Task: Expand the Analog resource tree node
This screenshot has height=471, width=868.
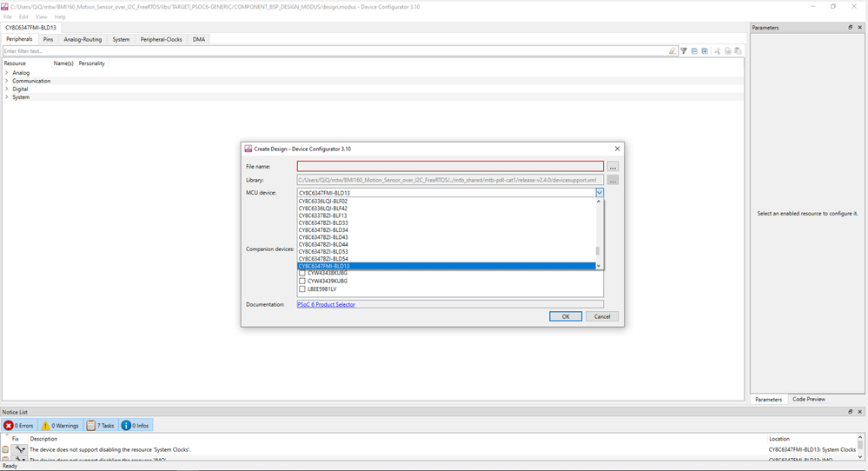Action: [x=7, y=73]
